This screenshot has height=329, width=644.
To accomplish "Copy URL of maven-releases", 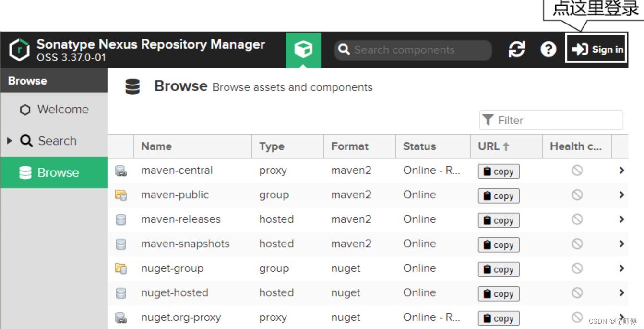I will tap(499, 220).
